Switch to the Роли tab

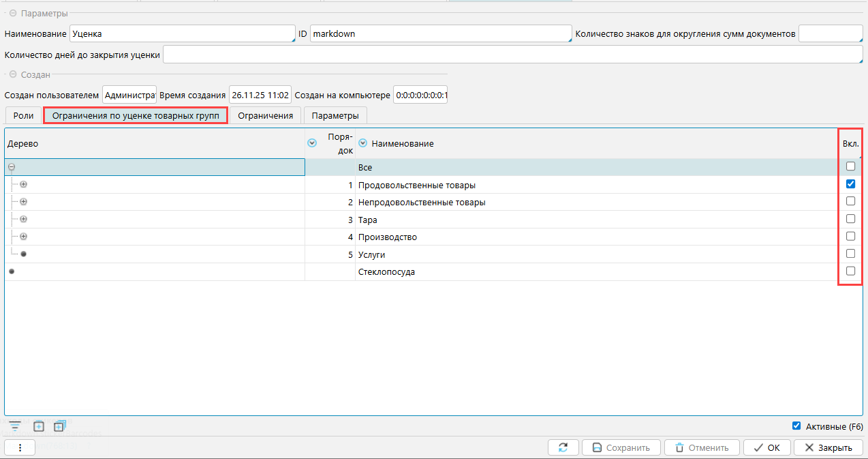(23, 115)
